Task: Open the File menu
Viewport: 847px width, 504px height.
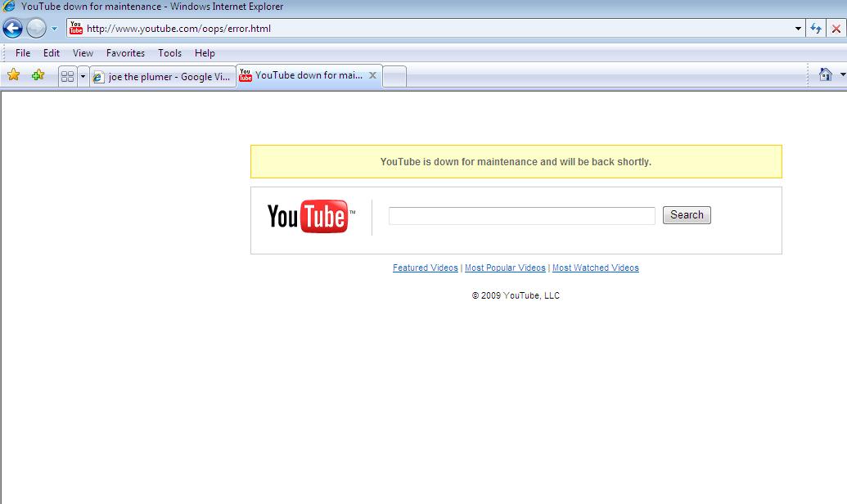Action: (23, 53)
